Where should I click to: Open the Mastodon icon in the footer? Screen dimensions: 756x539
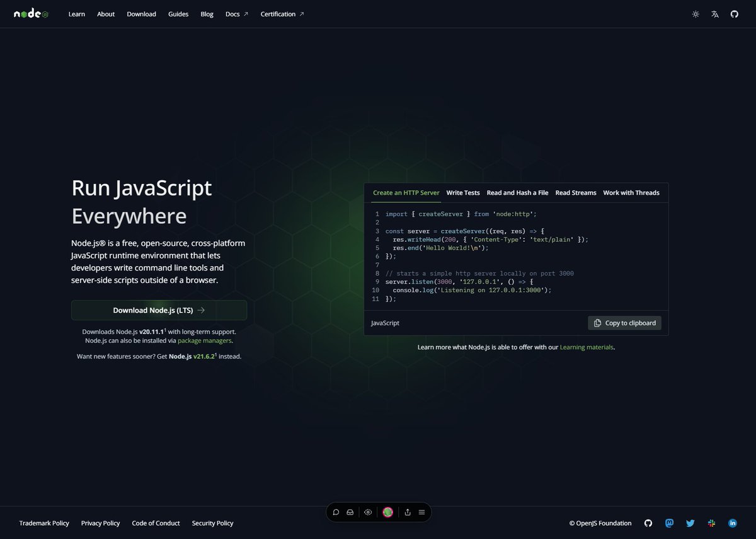(669, 523)
